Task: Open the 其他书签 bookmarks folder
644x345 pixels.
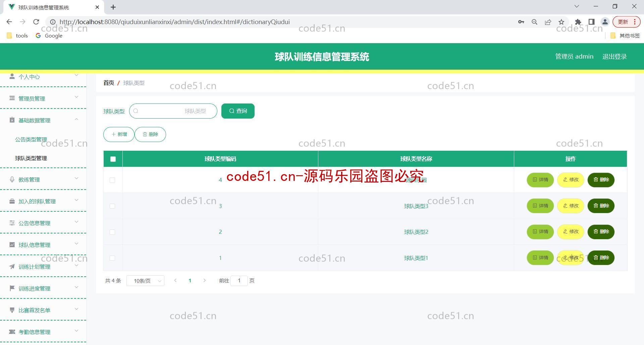Action: tap(625, 36)
